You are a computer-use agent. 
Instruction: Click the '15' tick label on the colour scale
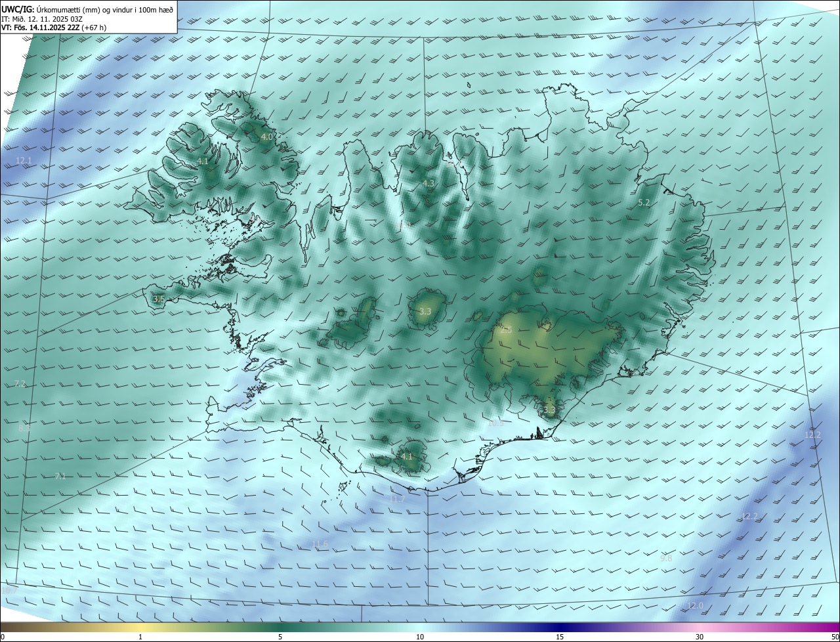(x=560, y=637)
